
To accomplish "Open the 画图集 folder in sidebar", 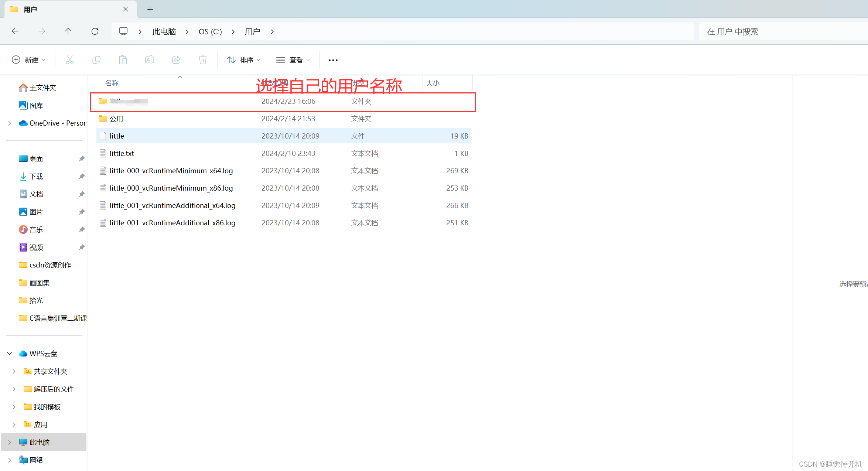I will (34, 283).
